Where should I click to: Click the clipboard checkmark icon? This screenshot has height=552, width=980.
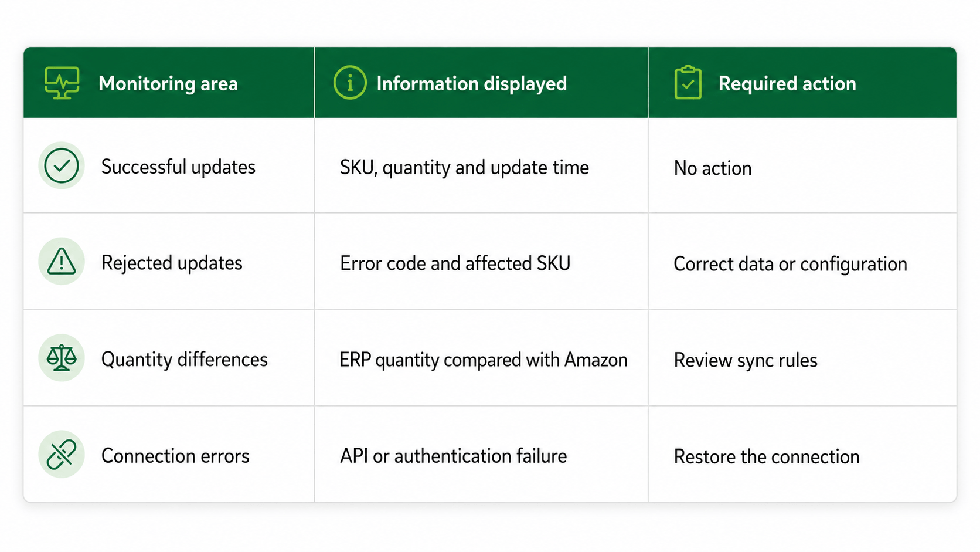click(x=688, y=83)
